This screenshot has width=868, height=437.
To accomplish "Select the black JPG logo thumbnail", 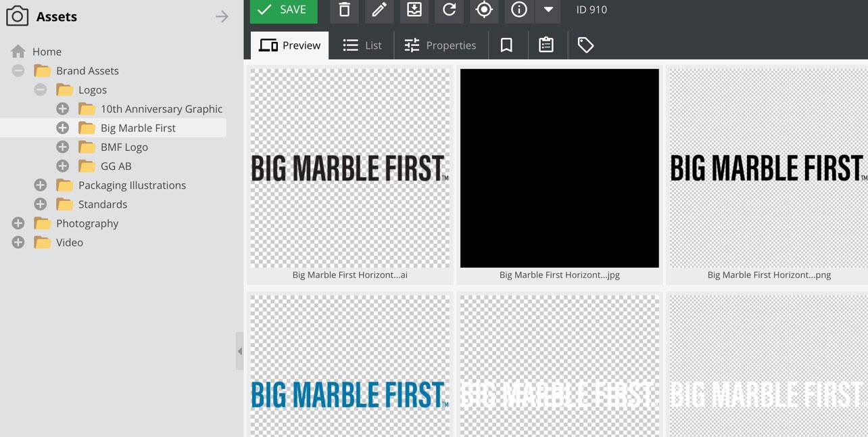I will 559,168.
